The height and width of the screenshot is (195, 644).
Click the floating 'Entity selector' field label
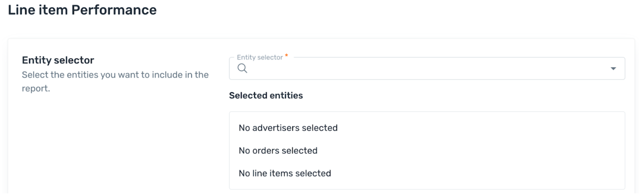coord(260,57)
